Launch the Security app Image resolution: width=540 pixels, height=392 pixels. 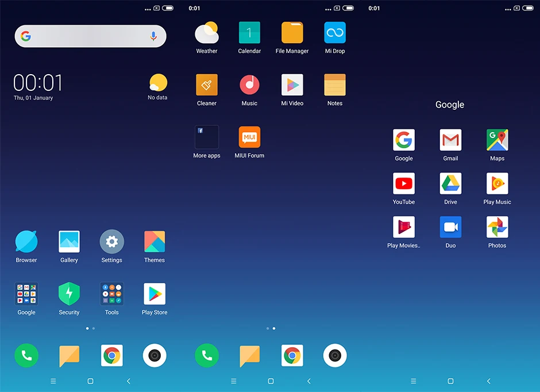[x=69, y=294]
